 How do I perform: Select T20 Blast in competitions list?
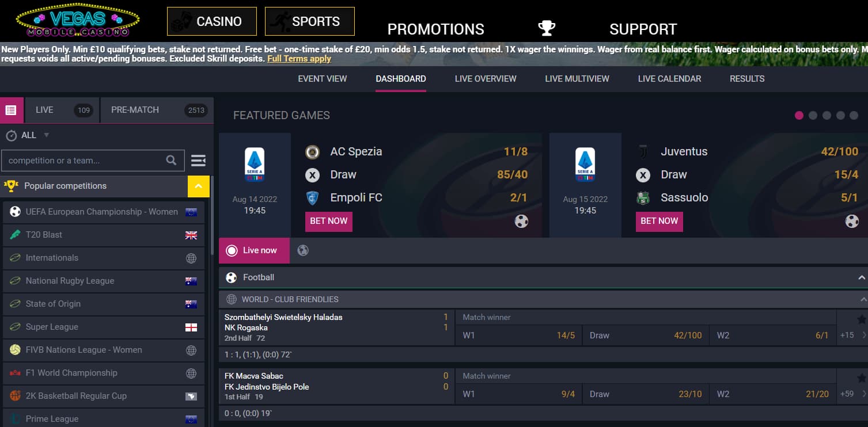point(44,235)
